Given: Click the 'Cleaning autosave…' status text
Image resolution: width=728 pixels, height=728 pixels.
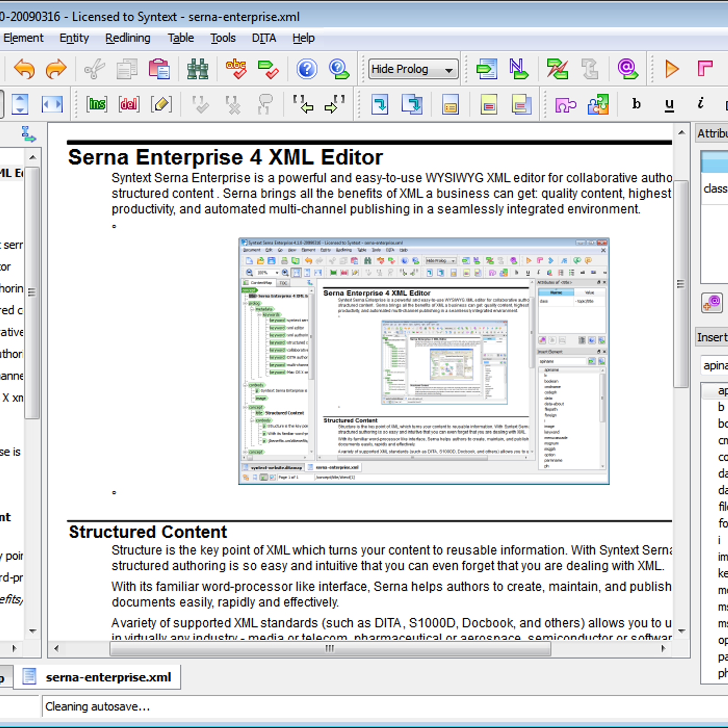Looking at the screenshot, I should 98,707.
